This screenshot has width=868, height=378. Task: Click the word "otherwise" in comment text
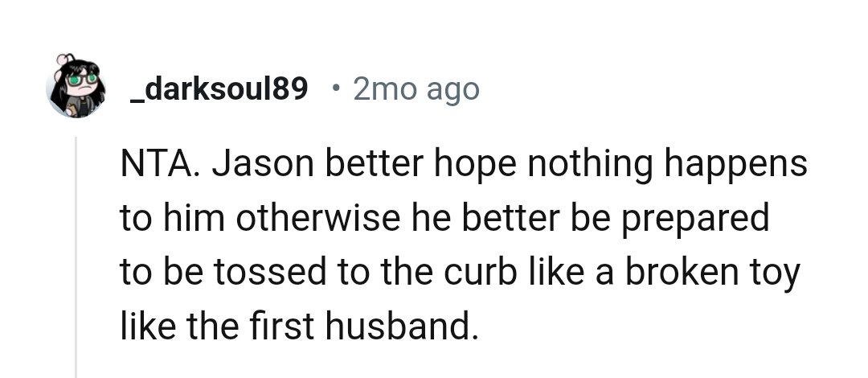pos(305,219)
